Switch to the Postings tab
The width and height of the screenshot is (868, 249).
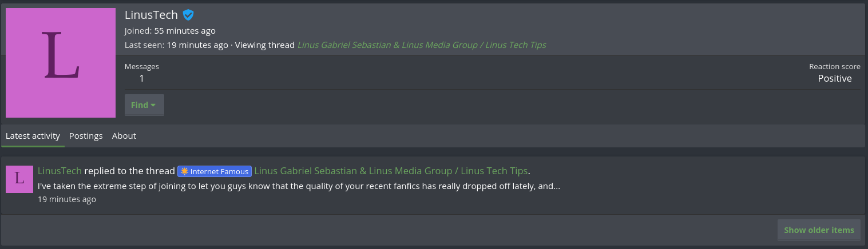[86, 136]
